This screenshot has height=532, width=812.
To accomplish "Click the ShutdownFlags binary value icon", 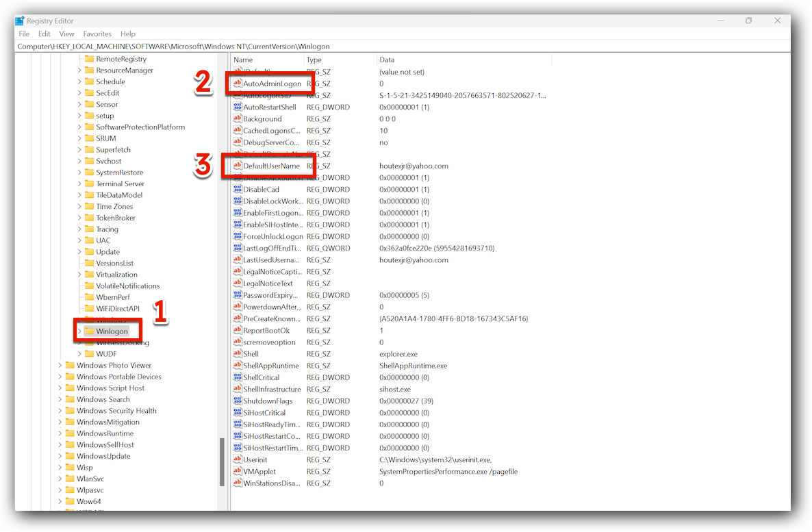I will 238,401.
